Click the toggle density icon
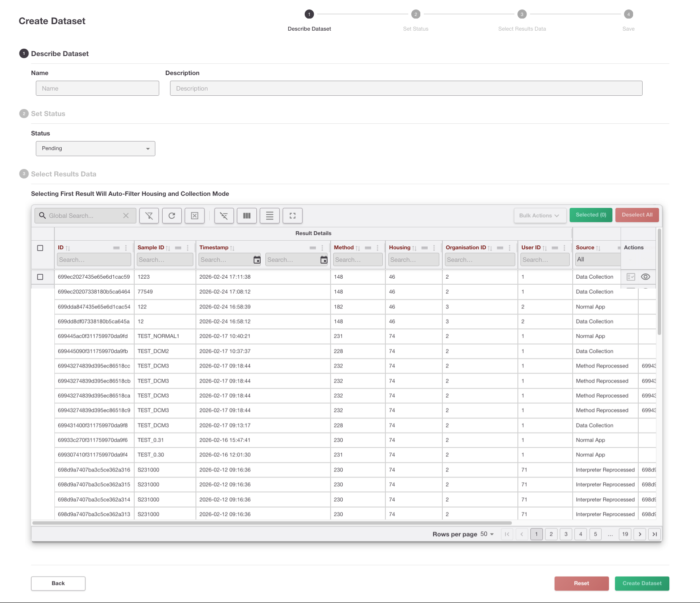The height and width of the screenshot is (603, 700). tap(270, 216)
